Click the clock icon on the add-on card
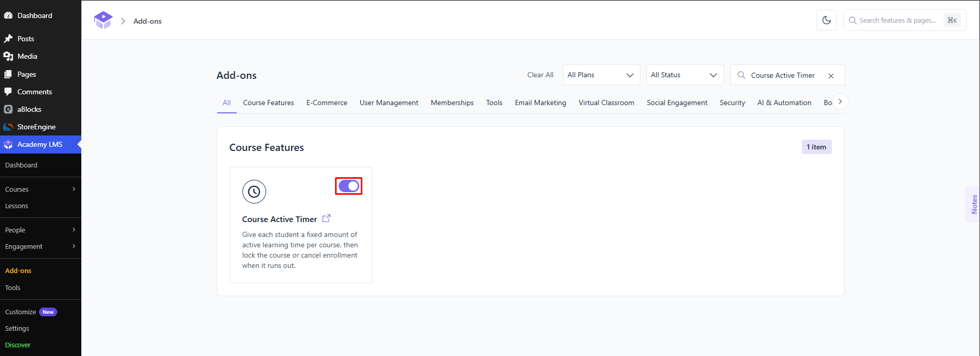The image size is (980, 356). tap(254, 192)
